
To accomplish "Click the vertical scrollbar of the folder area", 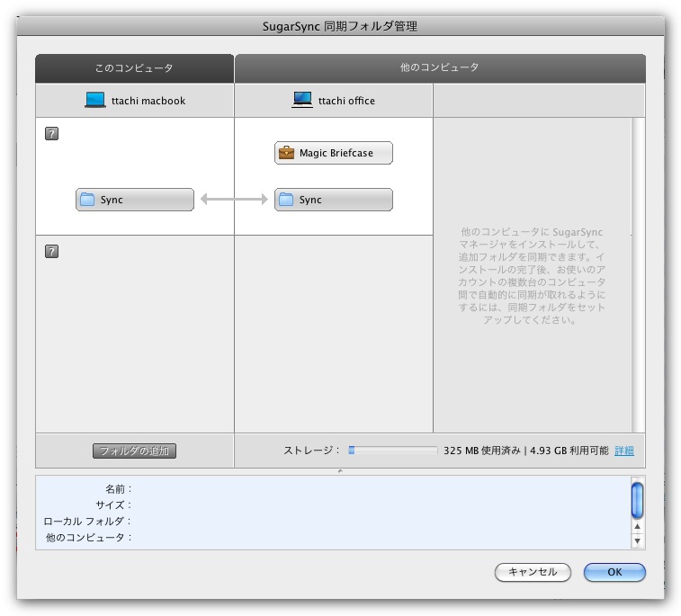I will point(638,270).
